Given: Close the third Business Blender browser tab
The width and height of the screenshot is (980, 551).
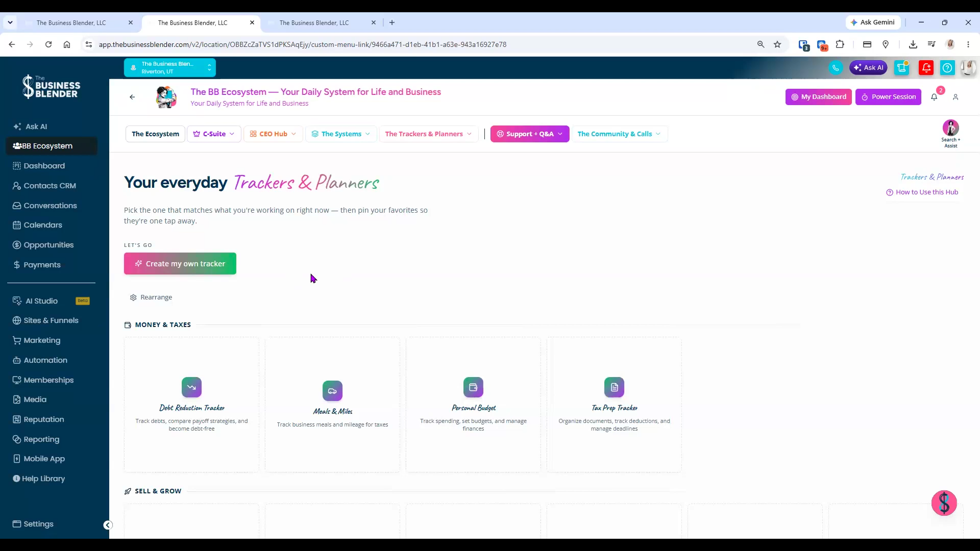Looking at the screenshot, I should (x=374, y=22).
